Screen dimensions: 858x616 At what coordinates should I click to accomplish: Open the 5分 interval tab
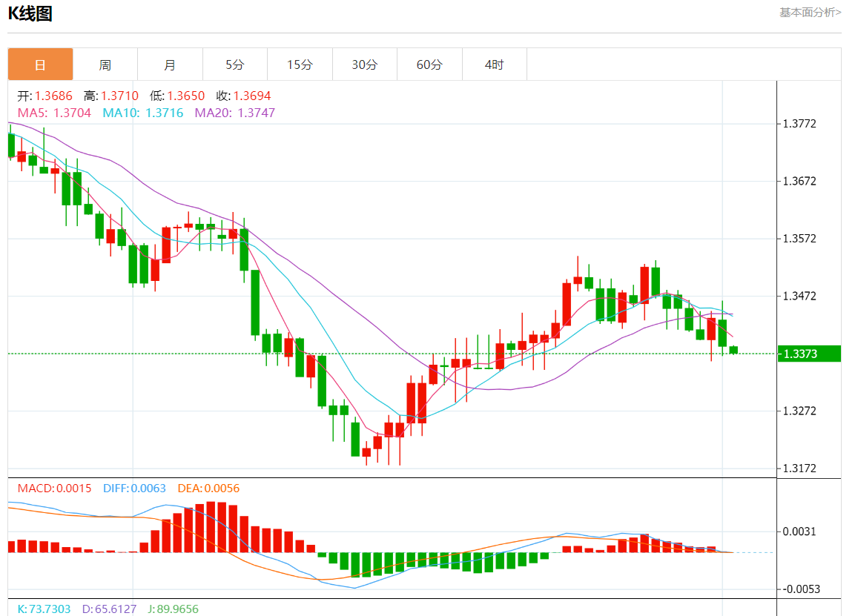coord(235,64)
